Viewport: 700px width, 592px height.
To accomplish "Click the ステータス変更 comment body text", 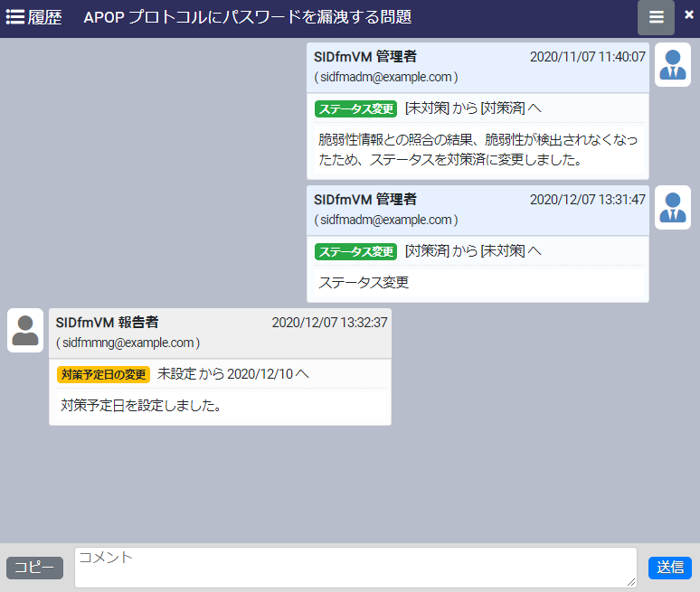I will point(364,282).
